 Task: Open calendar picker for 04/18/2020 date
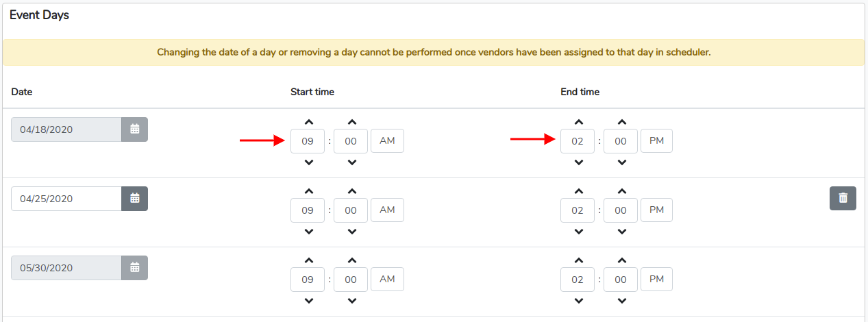click(135, 129)
